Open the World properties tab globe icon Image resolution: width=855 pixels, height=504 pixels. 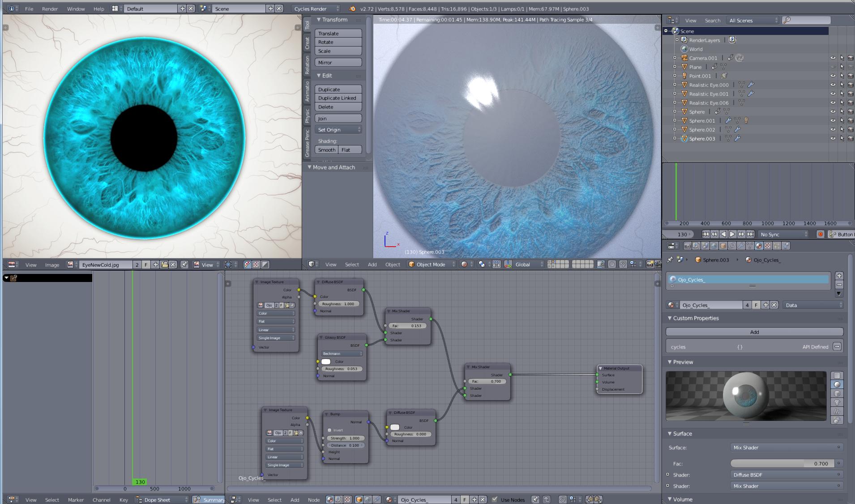714,246
